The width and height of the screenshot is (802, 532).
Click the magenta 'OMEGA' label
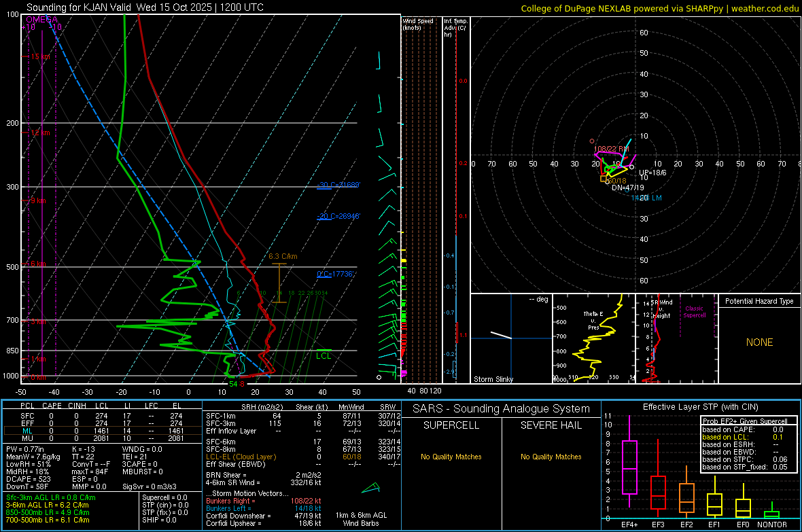pos(41,20)
